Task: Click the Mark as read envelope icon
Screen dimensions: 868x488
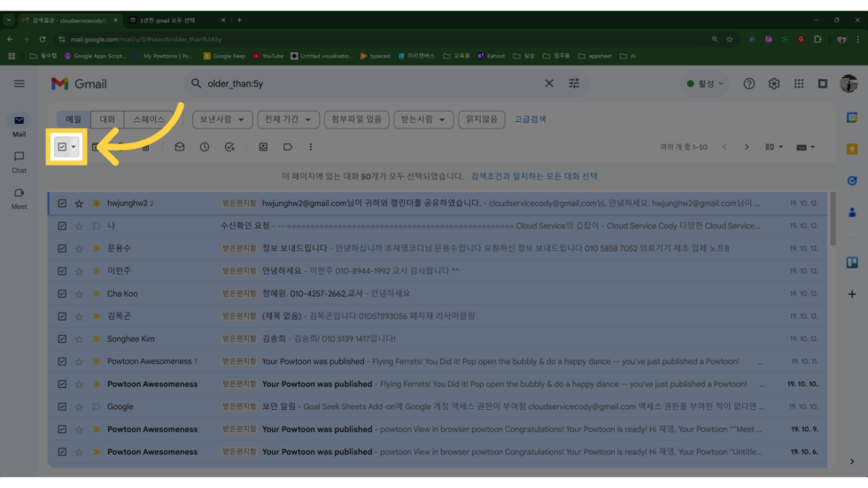Action: click(x=179, y=147)
